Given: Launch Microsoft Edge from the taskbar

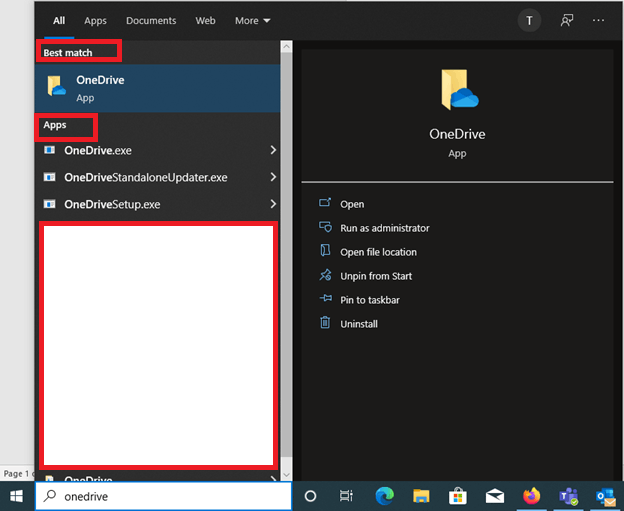Looking at the screenshot, I should tap(384, 496).
